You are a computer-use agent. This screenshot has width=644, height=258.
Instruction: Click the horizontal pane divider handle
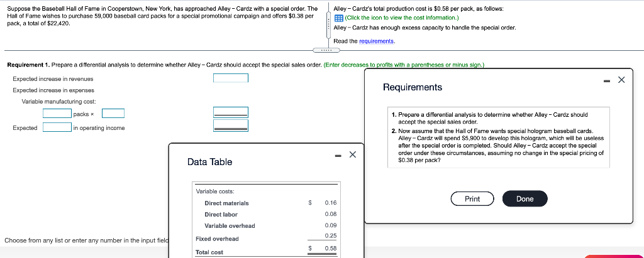tap(326, 50)
